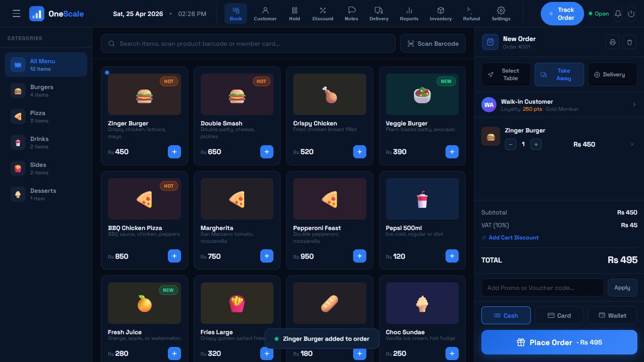Add Crispy Chicken with plus button

(x=360, y=152)
